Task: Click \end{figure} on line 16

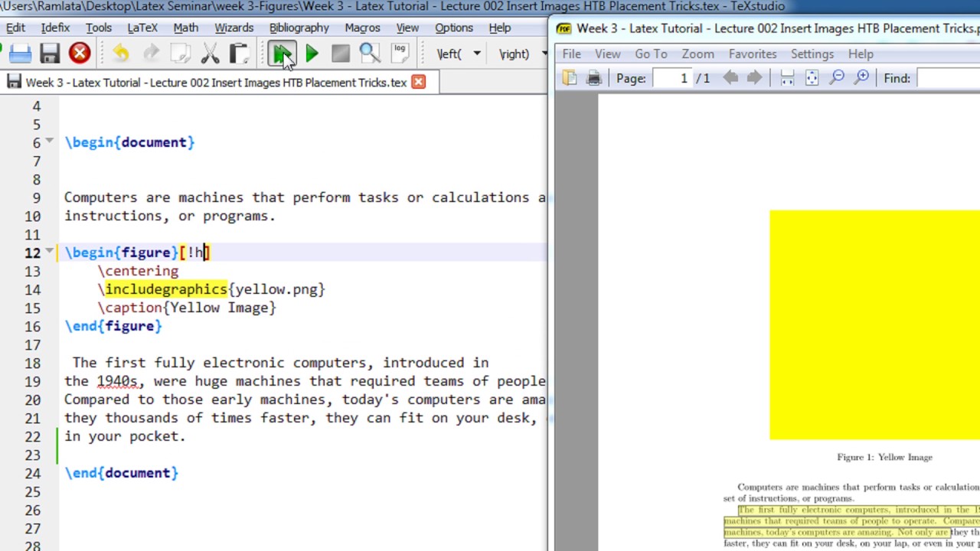Action: coord(113,326)
